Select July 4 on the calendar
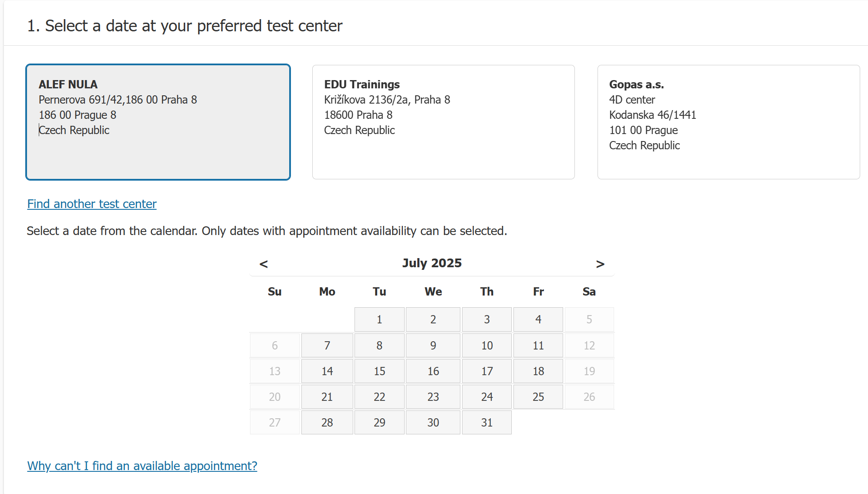Viewport: 868px width, 494px height. 538,319
